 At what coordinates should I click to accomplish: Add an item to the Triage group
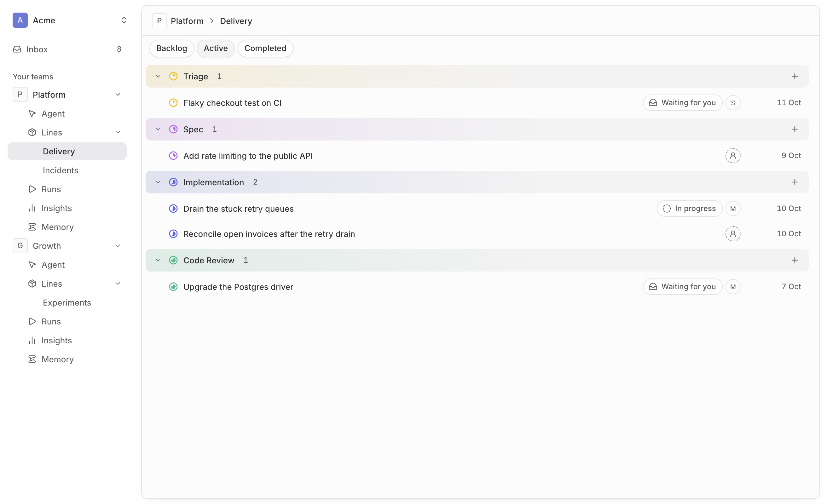point(794,76)
